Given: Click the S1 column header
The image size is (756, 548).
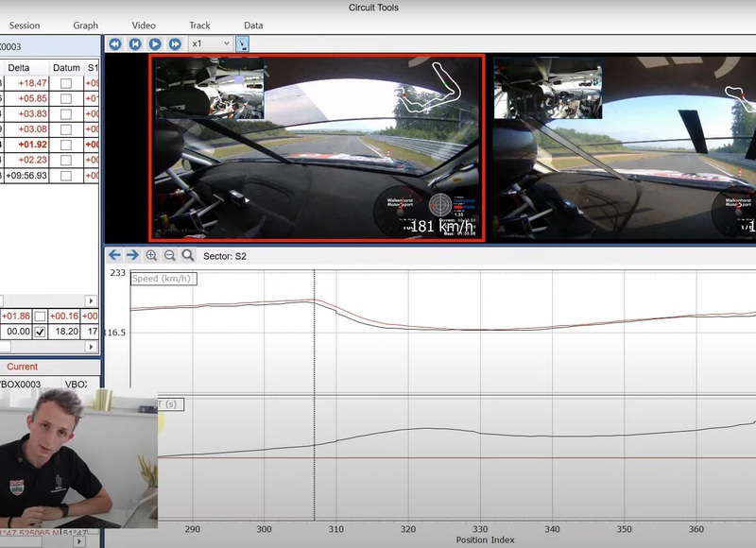Looking at the screenshot, I should 92,68.
